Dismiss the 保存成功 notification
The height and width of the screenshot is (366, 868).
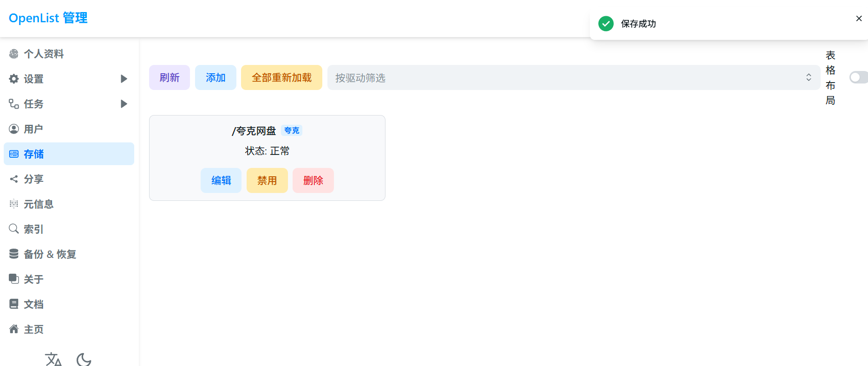tap(859, 19)
